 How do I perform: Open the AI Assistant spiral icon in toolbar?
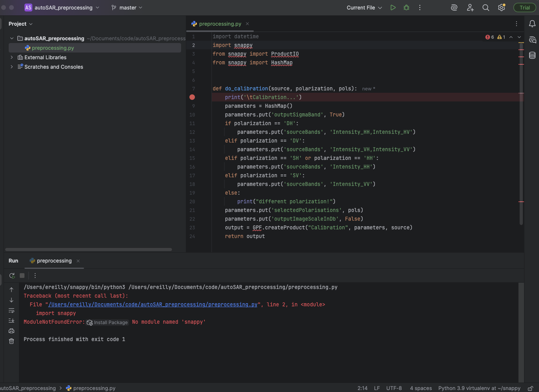pyautogui.click(x=454, y=8)
